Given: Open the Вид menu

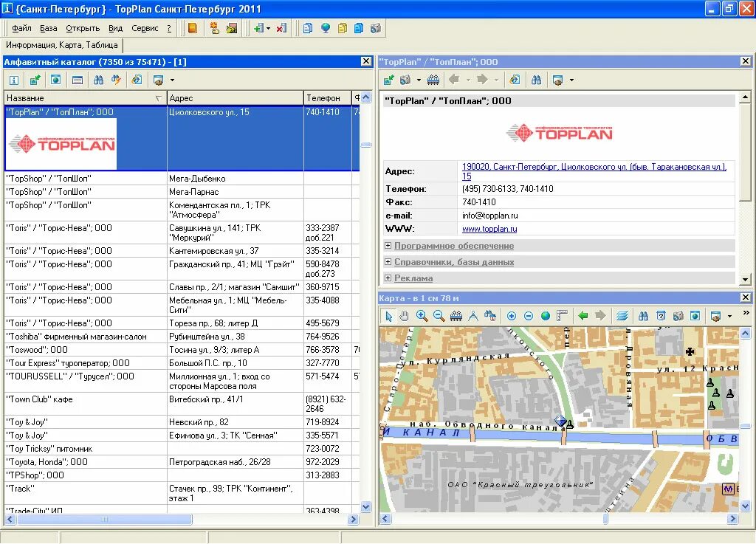Looking at the screenshot, I should point(115,29).
